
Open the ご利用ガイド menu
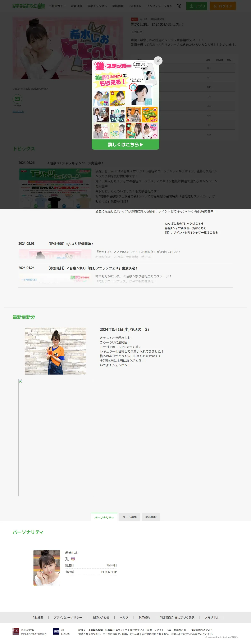[57, 6]
